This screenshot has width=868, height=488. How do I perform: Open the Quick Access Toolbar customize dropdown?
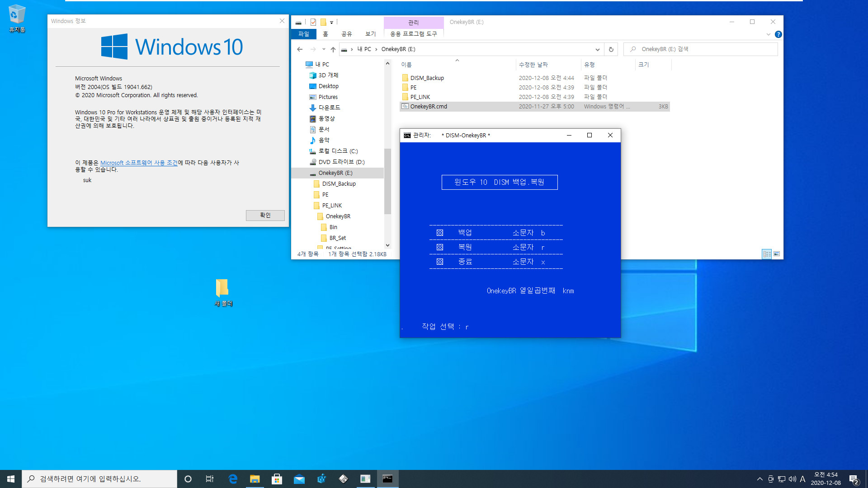tap(331, 22)
